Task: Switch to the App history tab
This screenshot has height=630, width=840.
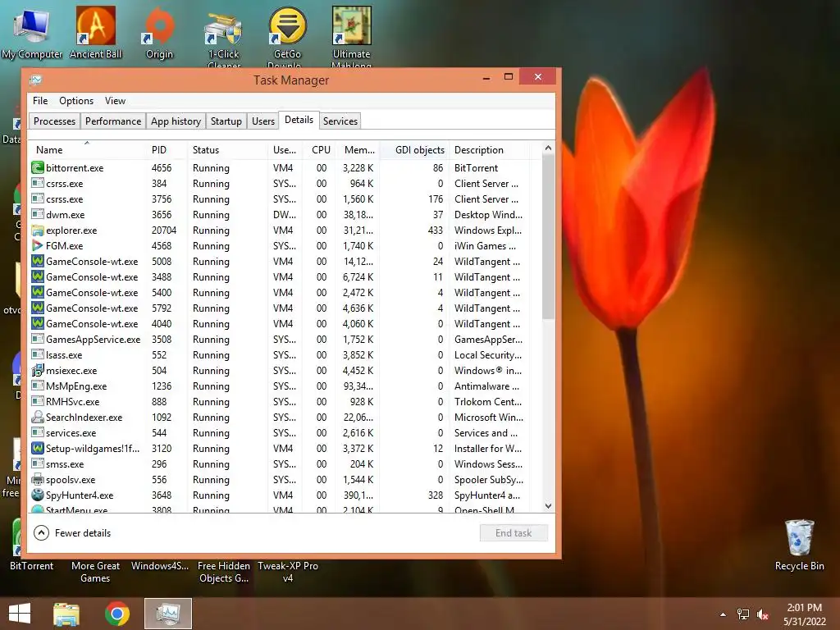Action: tap(176, 121)
